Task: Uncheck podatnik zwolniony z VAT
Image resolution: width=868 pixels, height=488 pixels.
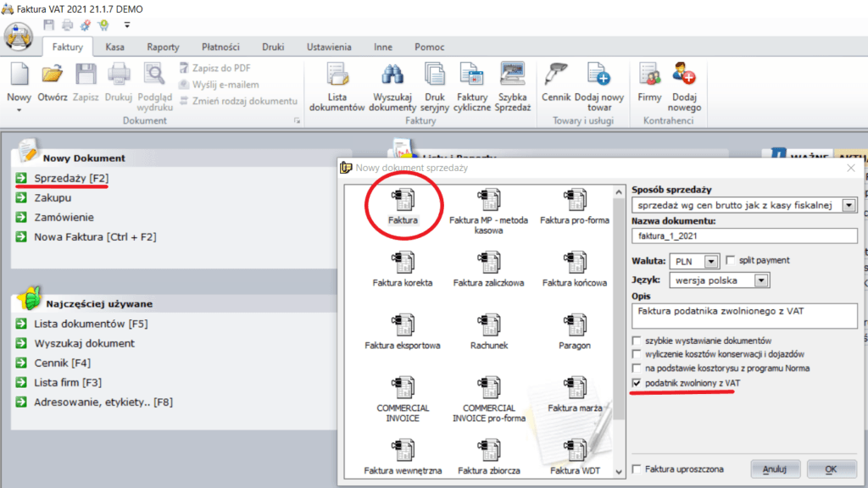Action: click(x=637, y=384)
